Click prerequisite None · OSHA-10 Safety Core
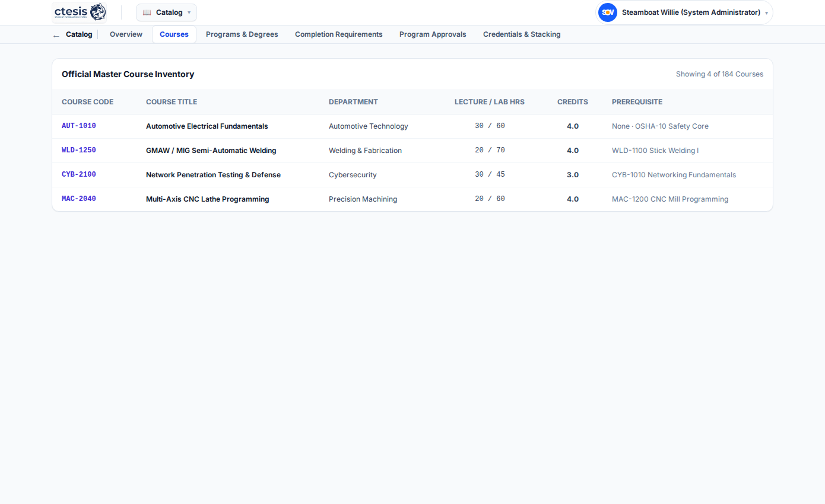Screen dimensions: 825x504 click(660, 126)
